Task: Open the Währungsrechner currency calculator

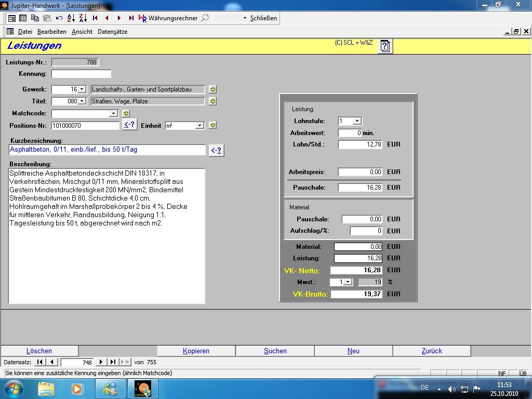Action: coord(172,18)
